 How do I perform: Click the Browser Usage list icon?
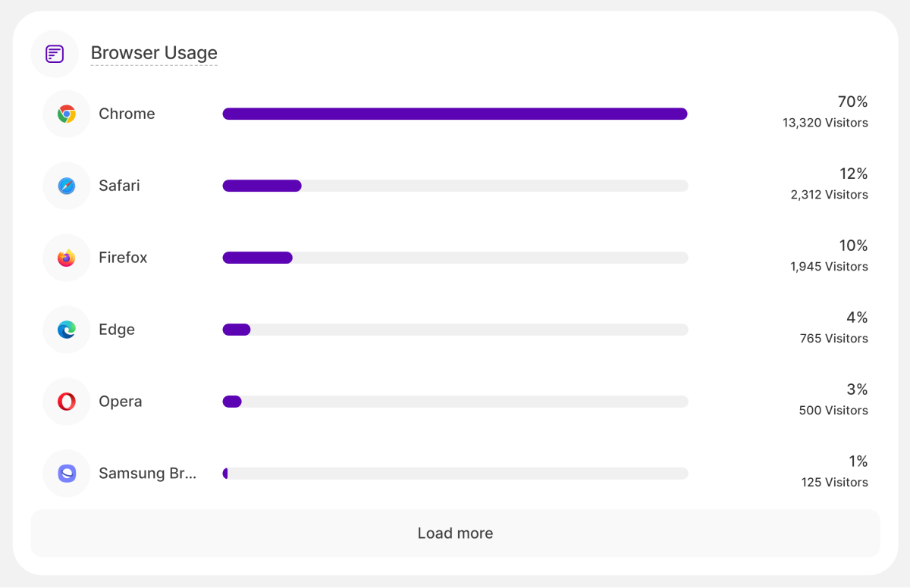pyautogui.click(x=55, y=54)
